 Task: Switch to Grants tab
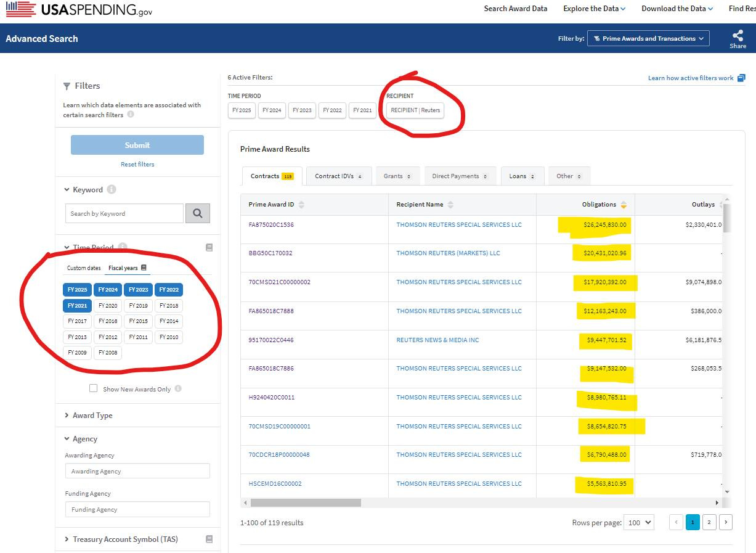[x=397, y=176]
